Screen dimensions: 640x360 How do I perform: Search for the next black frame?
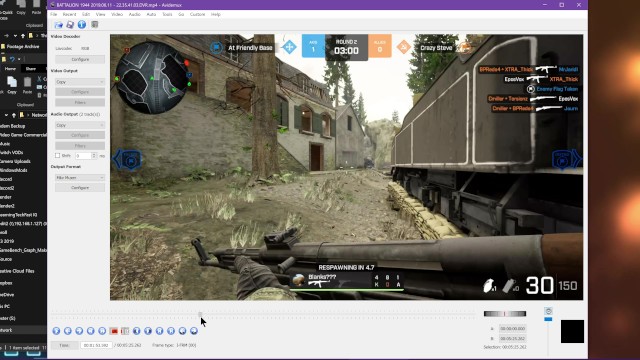coord(148,331)
